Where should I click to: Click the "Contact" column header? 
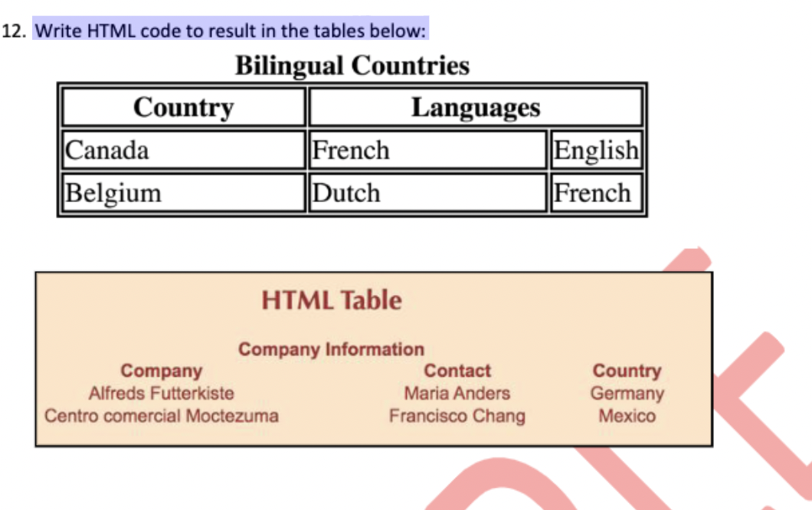457,369
